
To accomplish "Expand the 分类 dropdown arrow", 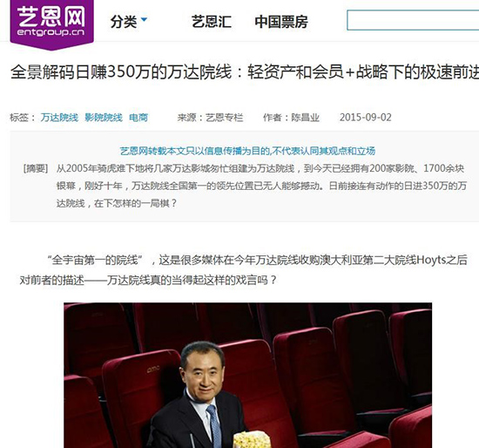I will tap(144, 19).
